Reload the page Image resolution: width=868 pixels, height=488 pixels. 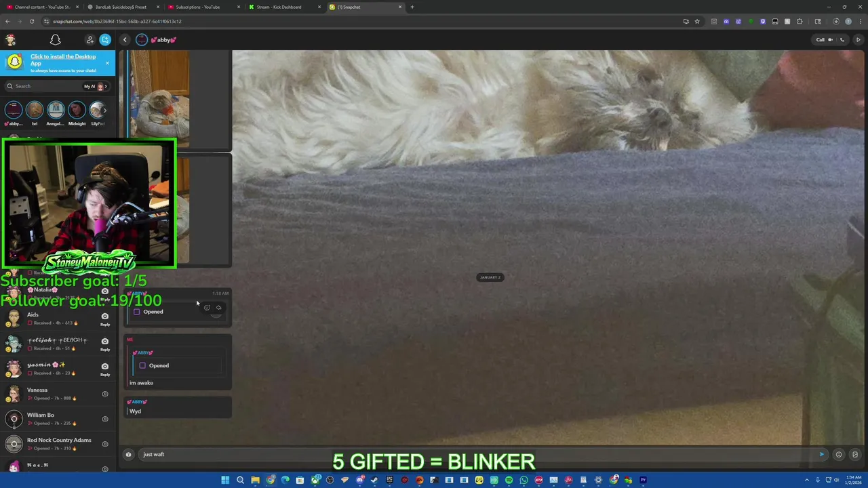point(32,21)
